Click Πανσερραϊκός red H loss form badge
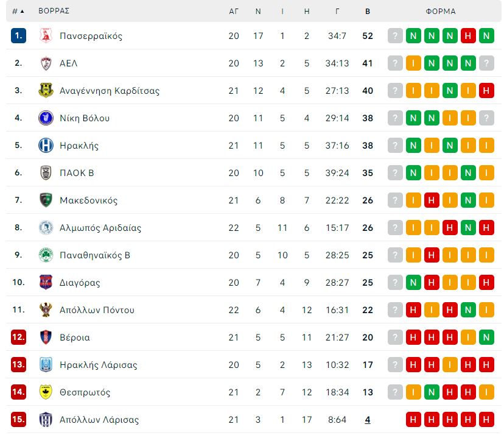 468,36
